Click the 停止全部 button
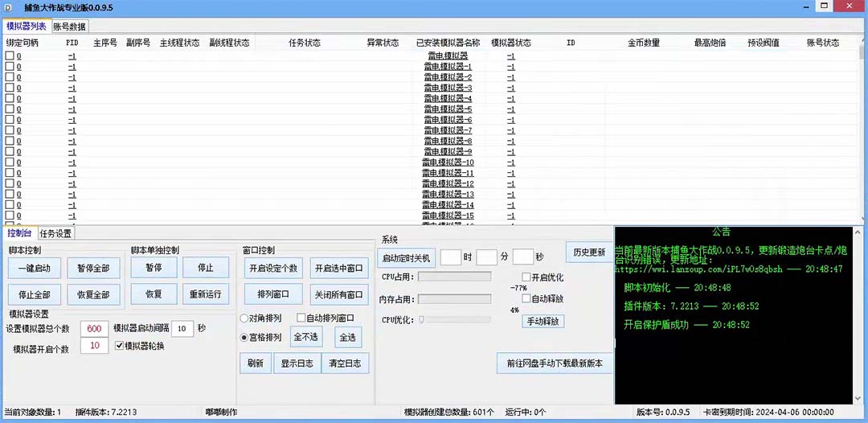This screenshot has width=868, height=423. tap(35, 294)
